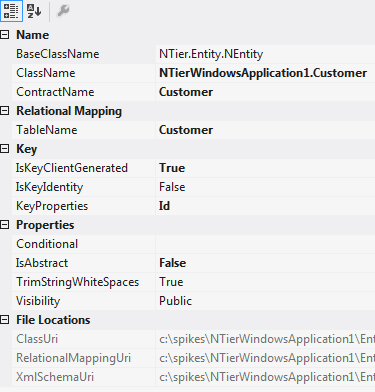Edit the ClassName value field

tap(266, 73)
